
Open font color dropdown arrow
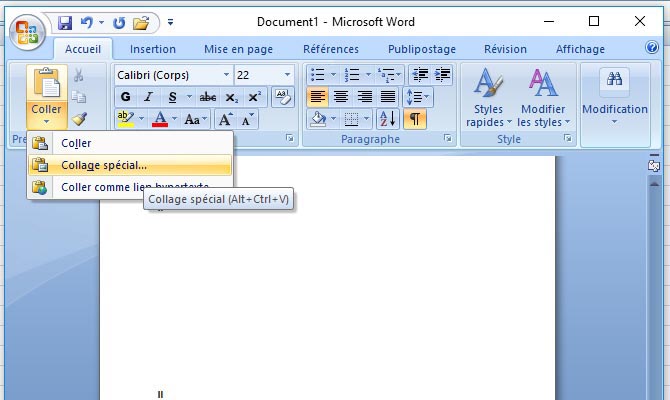[x=174, y=119]
